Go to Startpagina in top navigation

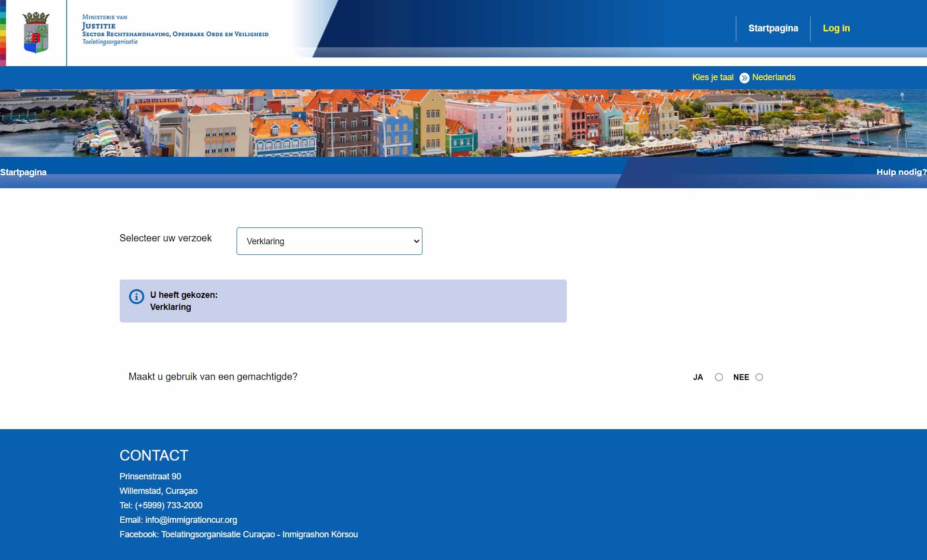773,28
